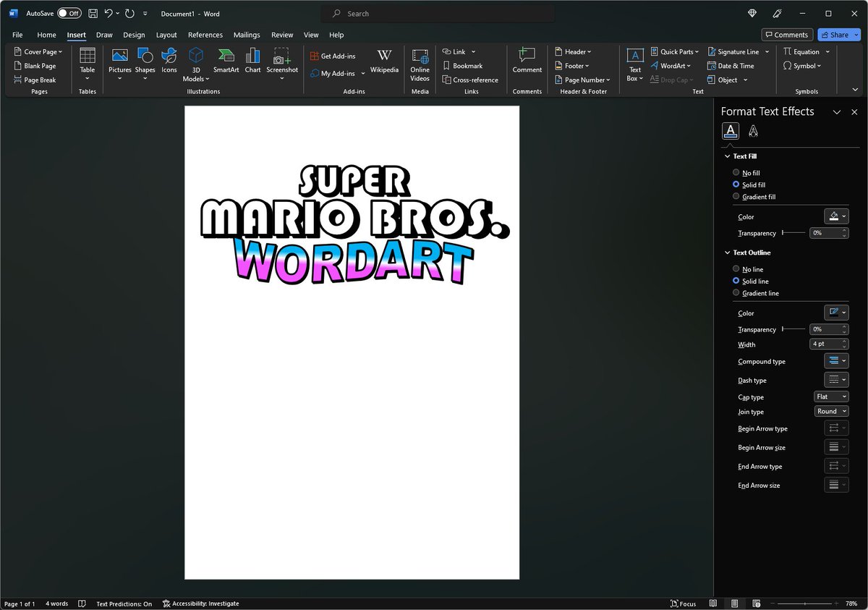Image resolution: width=868 pixels, height=610 pixels.
Task: Open the Symbol menu
Action: click(x=802, y=66)
